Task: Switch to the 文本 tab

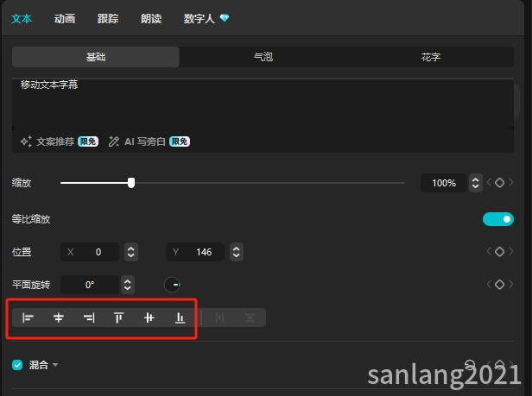Action: (22, 19)
